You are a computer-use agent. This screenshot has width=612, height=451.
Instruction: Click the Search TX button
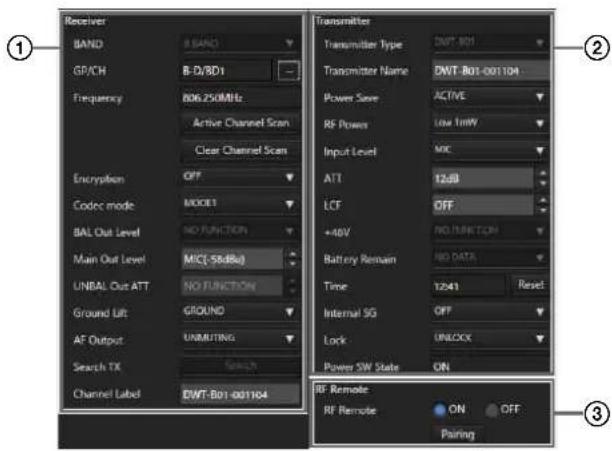coord(240,366)
